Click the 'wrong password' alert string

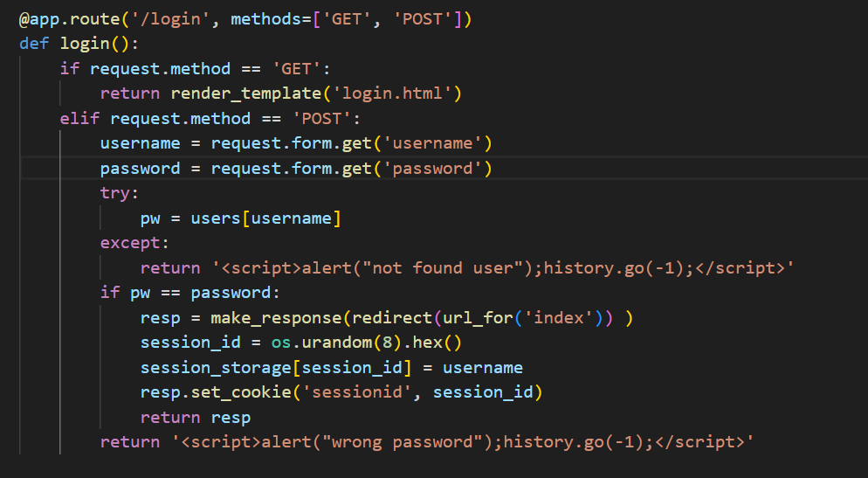point(403,442)
